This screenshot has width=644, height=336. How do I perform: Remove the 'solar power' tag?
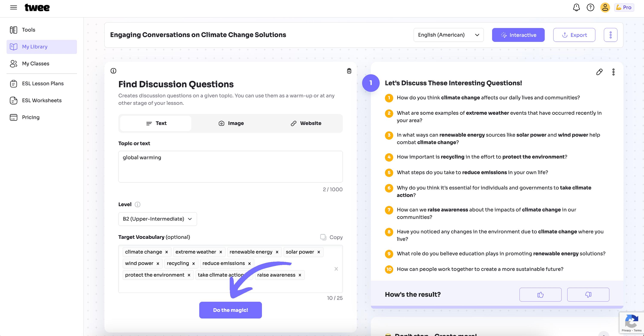[x=319, y=252]
